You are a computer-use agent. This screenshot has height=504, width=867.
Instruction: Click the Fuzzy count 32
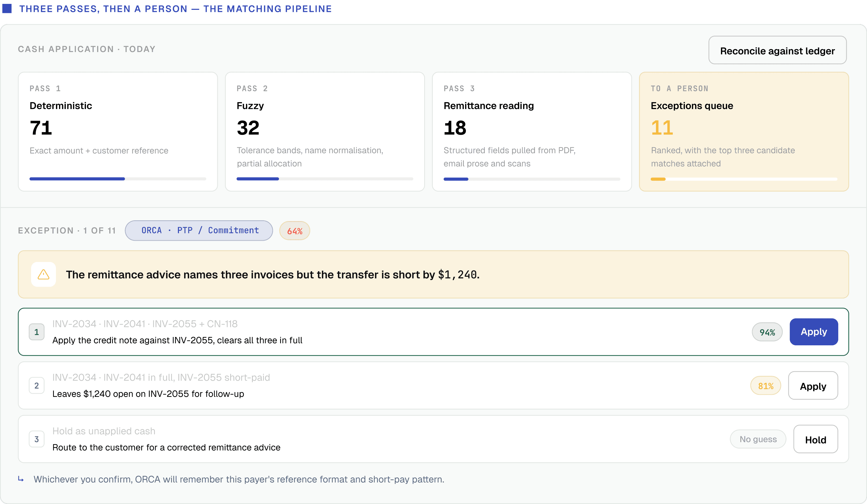[248, 128]
